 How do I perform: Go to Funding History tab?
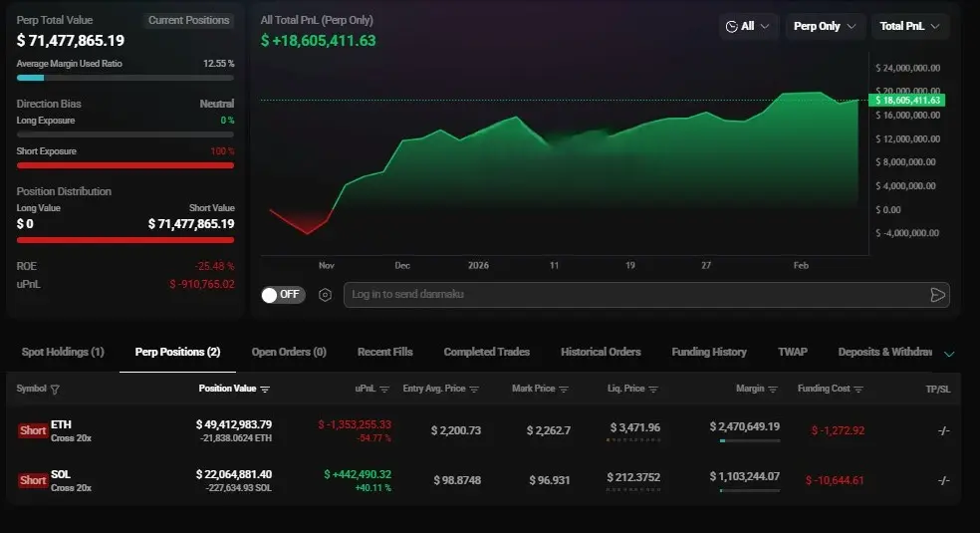[x=709, y=352]
